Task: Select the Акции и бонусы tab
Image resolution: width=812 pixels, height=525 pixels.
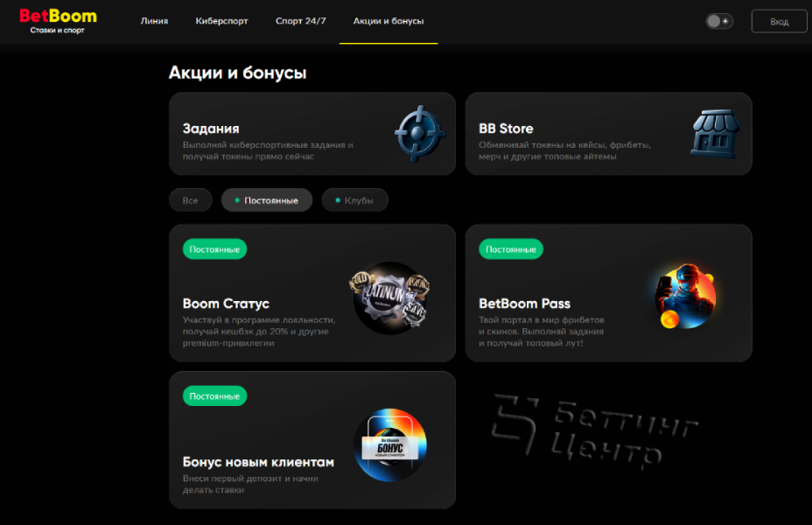Action: [x=388, y=21]
